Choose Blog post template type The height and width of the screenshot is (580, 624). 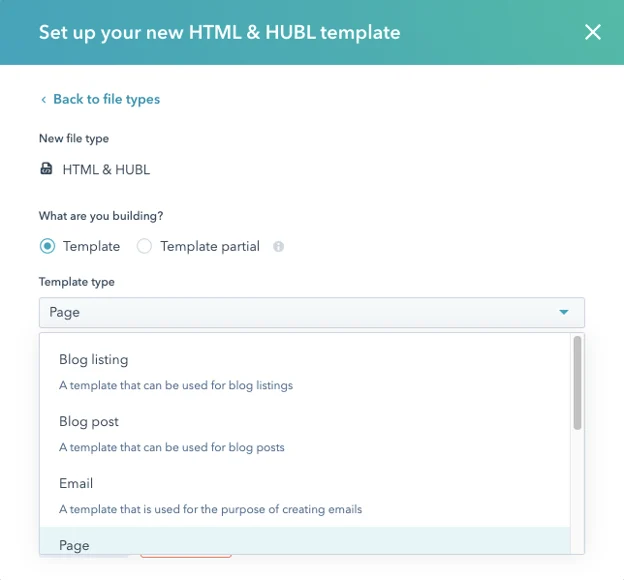(x=305, y=434)
